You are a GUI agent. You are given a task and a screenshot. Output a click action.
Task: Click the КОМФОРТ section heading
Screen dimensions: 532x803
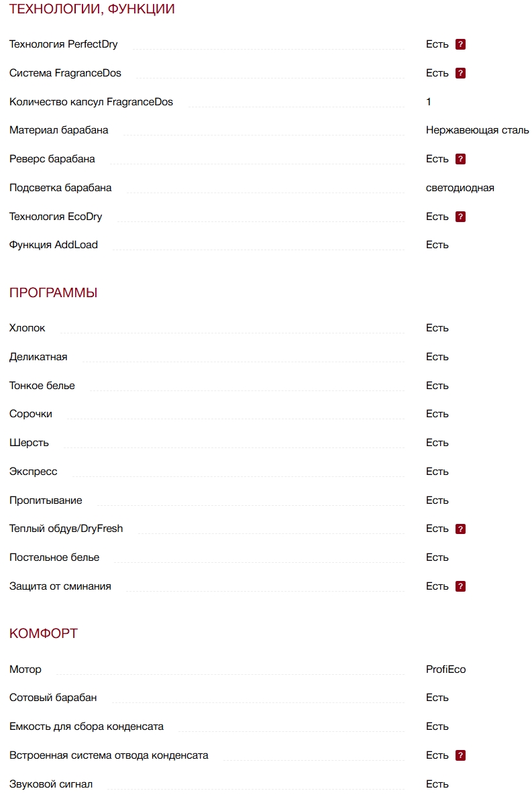(44, 634)
